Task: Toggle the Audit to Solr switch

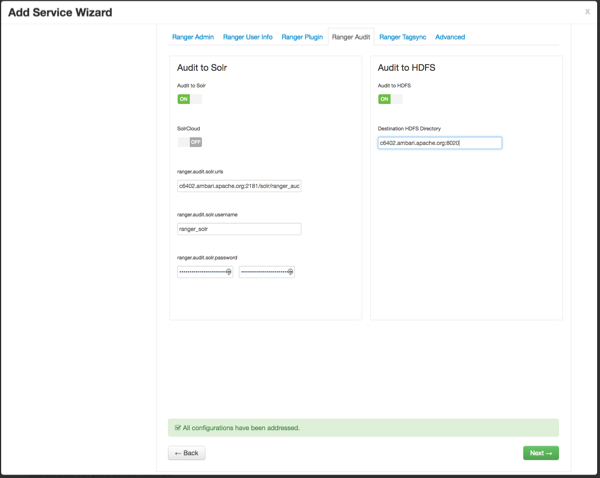Action: coord(189,99)
